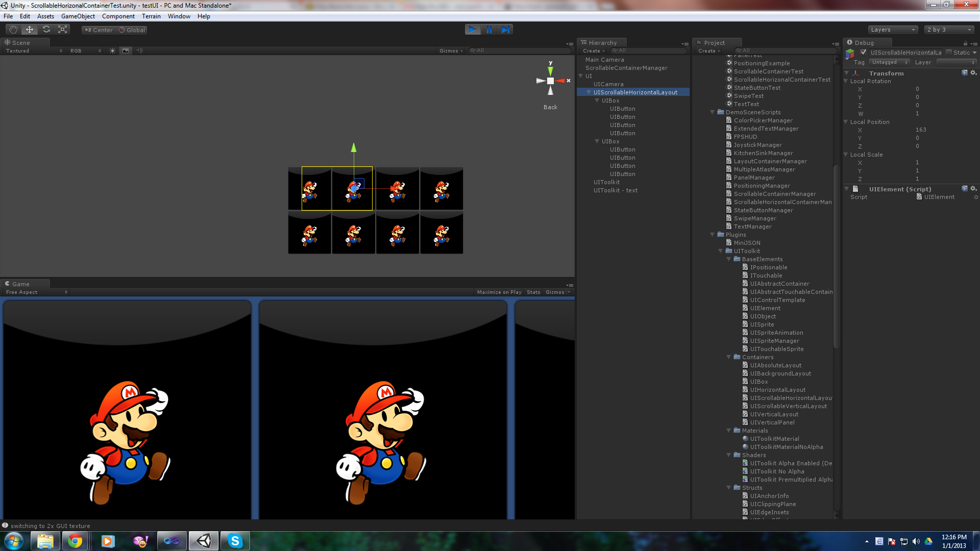Image resolution: width=980 pixels, height=551 pixels.
Task: Open the Component menu
Action: [x=118, y=16]
